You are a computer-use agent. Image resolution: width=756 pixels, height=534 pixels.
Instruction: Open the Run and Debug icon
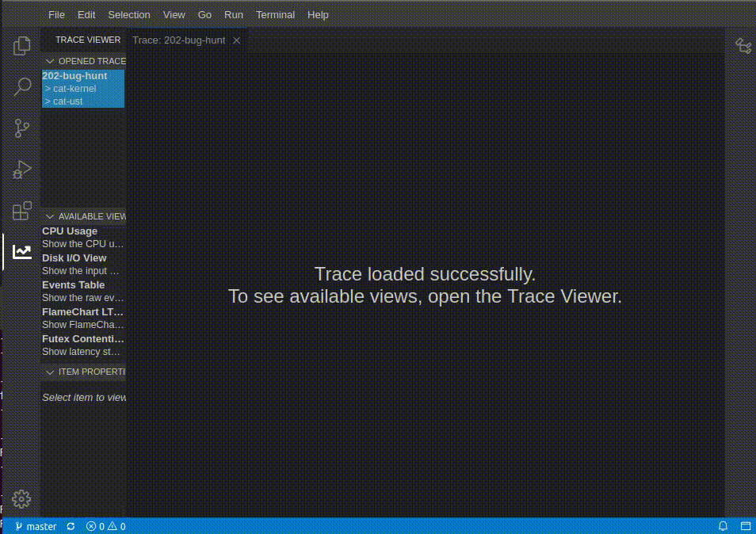click(21, 169)
